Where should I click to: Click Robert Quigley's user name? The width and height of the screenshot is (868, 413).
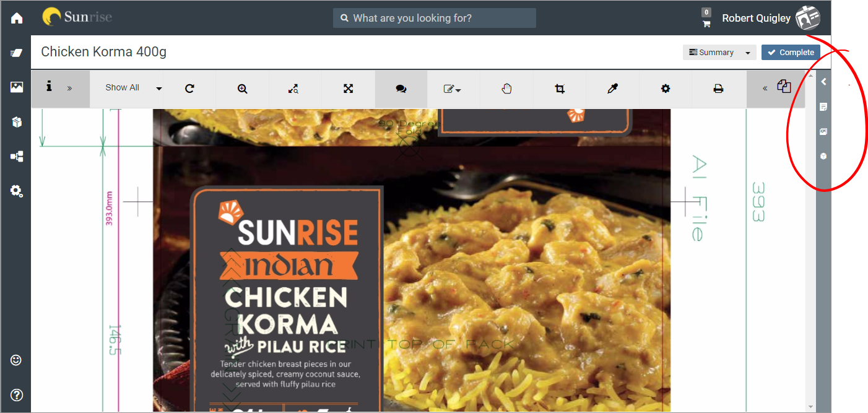tap(756, 18)
